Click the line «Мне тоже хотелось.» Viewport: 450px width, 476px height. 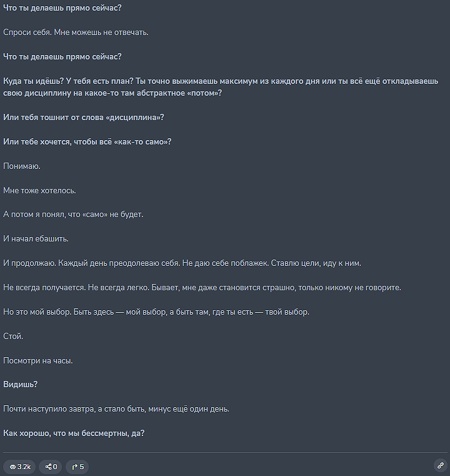39,190
